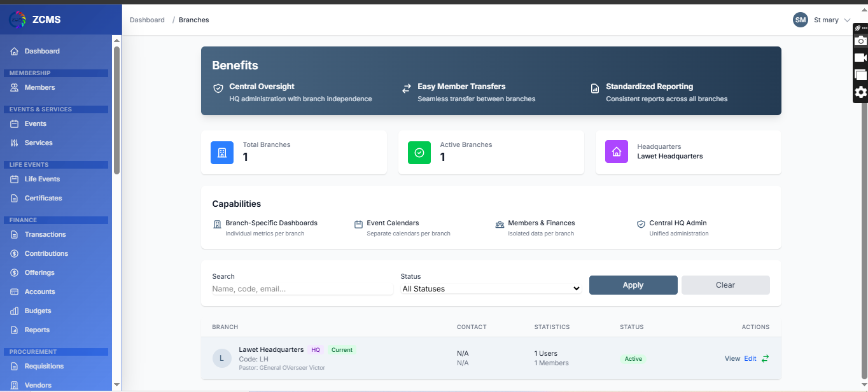Click the settings gear icon
Screen dimensions: 868x392
(860, 92)
